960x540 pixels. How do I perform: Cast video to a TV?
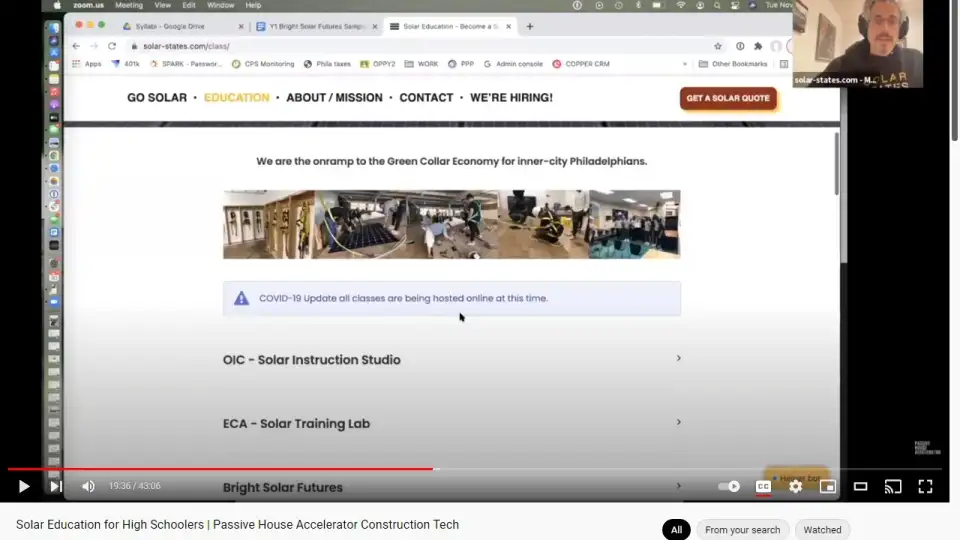[893, 486]
